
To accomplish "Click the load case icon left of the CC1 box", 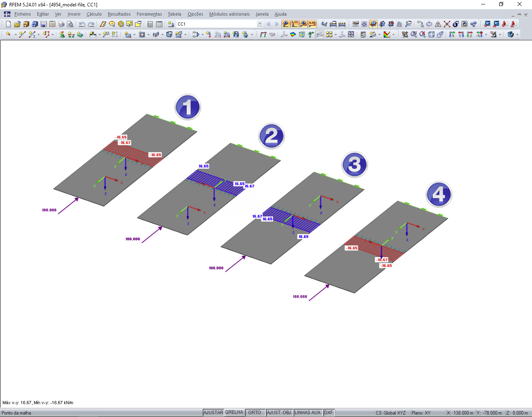I will pyautogui.click(x=171, y=24).
